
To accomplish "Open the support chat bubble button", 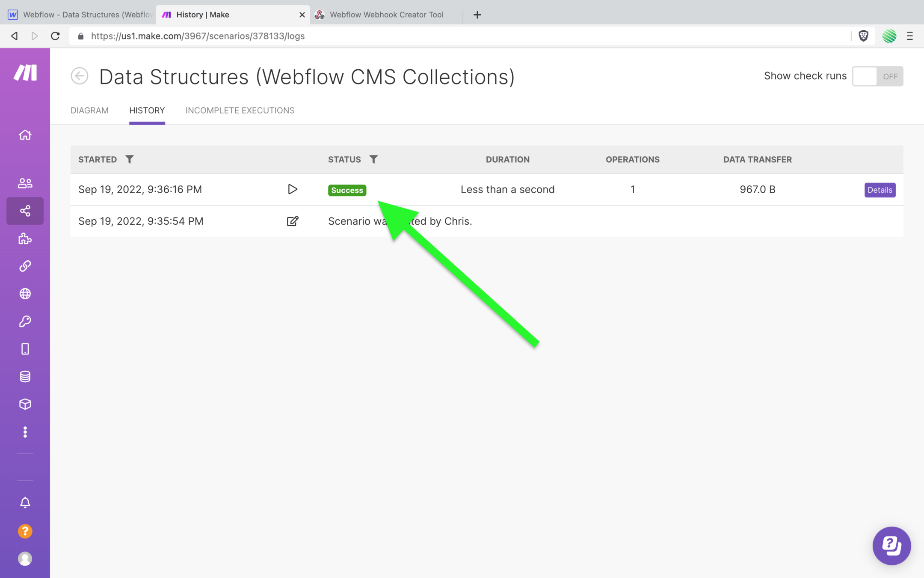I will pyautogui.click(x=891, y=545).
